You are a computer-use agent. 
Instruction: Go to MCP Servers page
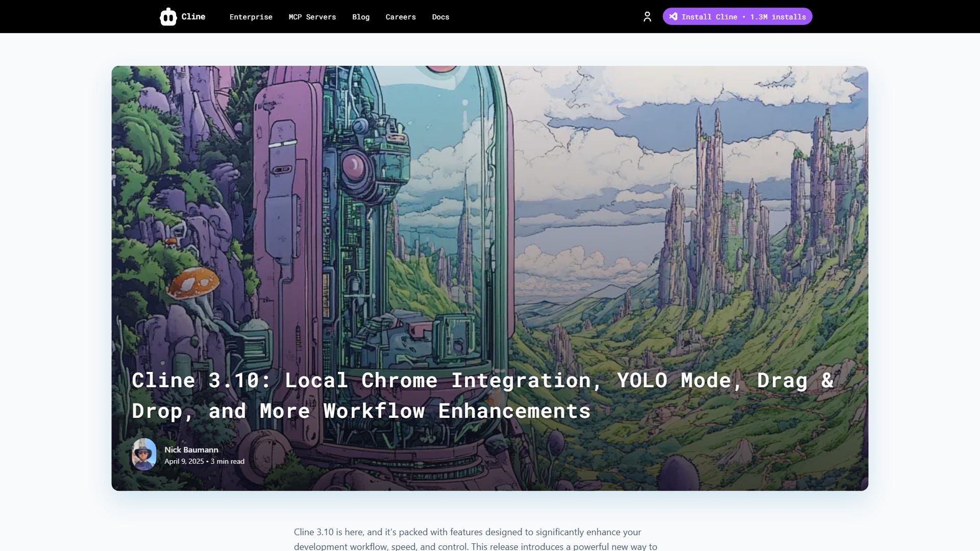[312, 17]
